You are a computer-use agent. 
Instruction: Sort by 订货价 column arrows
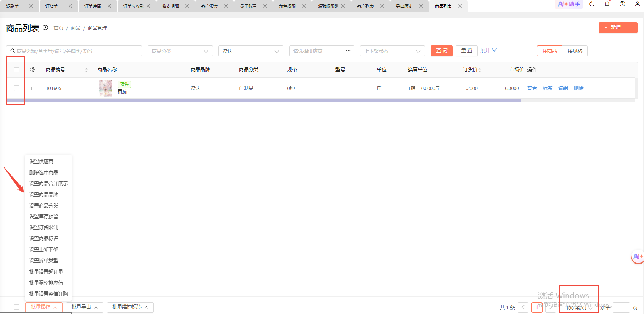(x=480, y=70)
